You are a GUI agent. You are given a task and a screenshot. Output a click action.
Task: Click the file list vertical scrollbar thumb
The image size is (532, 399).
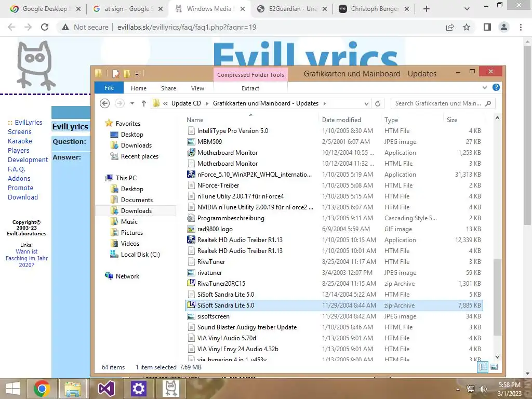(497, 297)
